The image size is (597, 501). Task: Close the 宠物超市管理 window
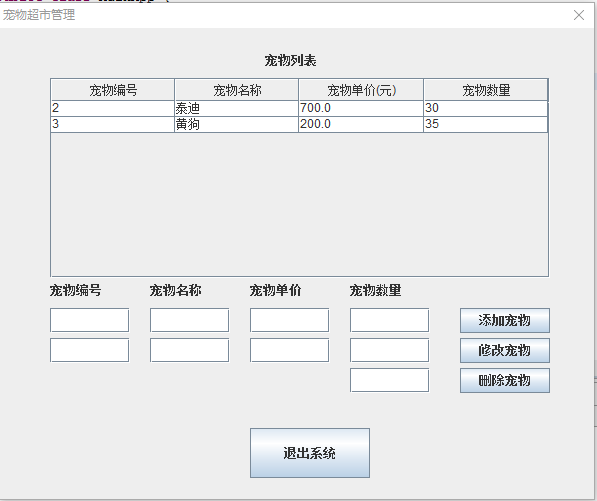tap(579, 15)
